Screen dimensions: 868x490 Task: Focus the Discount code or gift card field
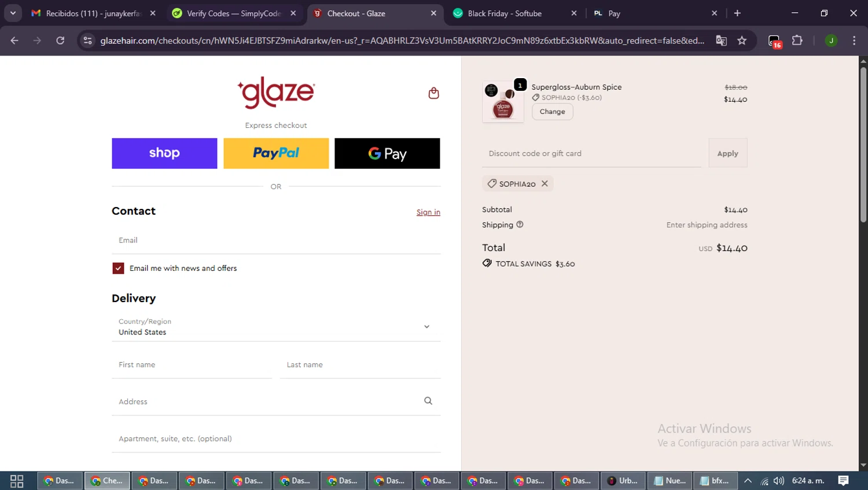591,153
